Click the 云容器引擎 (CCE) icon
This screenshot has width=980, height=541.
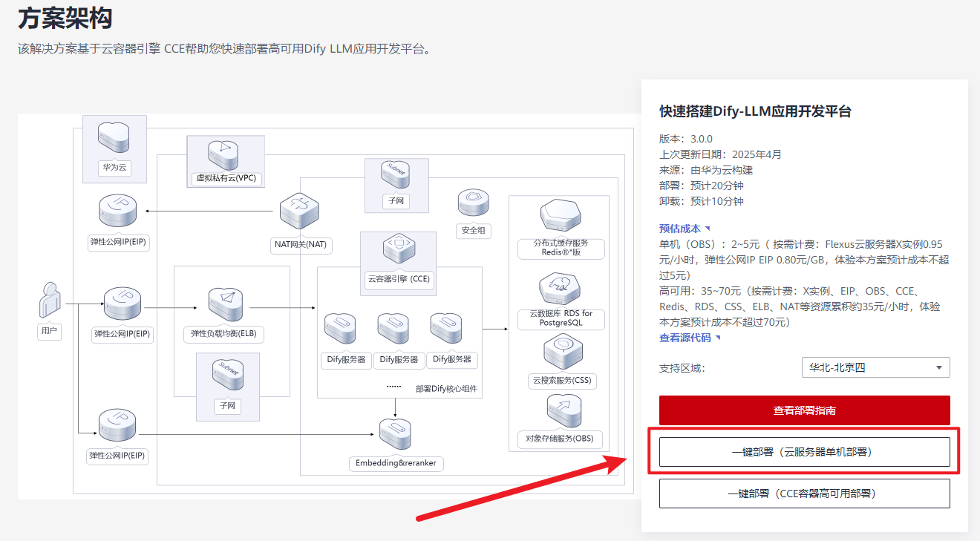pyautogui.click(x=399, y=249)
